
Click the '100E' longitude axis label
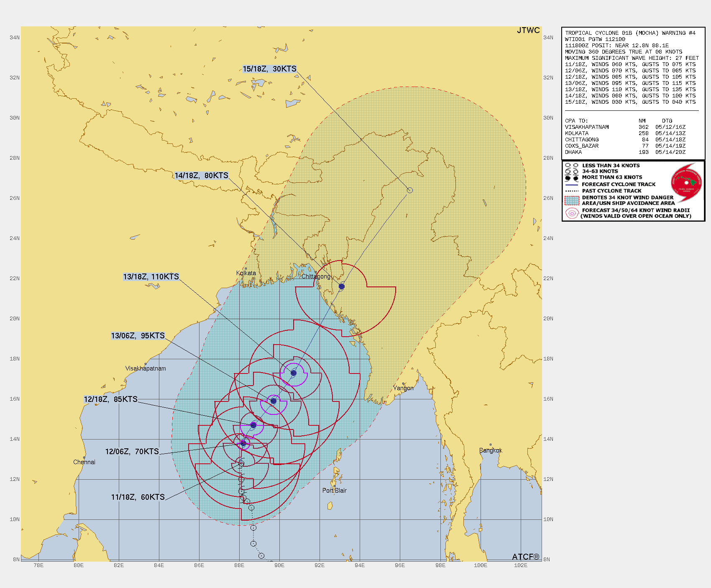pos(481,565)
